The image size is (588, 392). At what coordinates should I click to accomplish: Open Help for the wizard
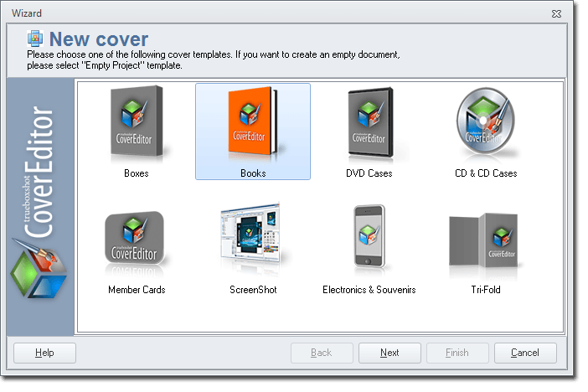44,353
